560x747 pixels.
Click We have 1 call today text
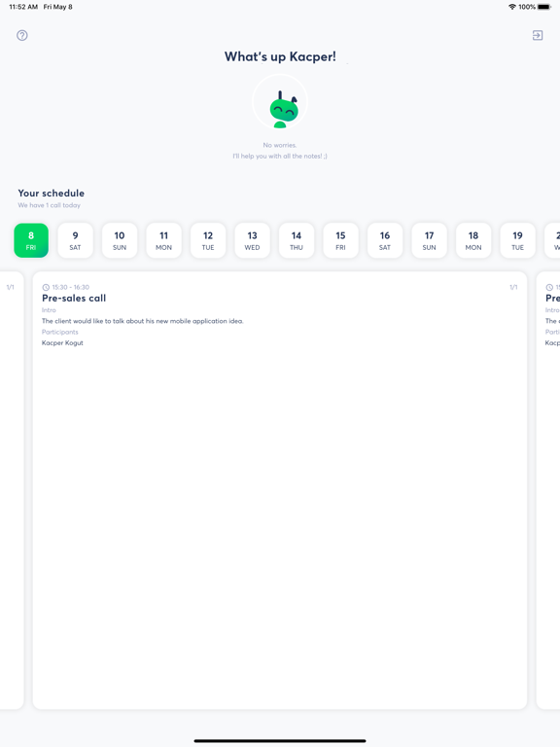49,205
